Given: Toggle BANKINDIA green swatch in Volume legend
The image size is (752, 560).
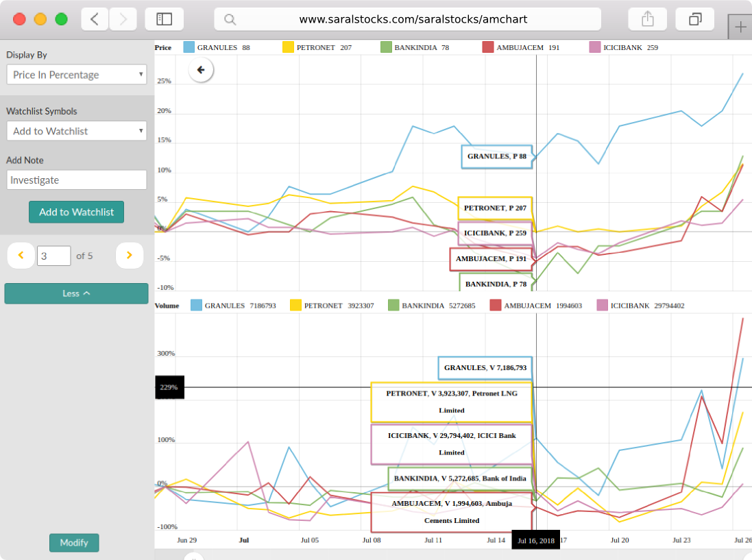Looking at the screenshot, I should click(393, 305).
